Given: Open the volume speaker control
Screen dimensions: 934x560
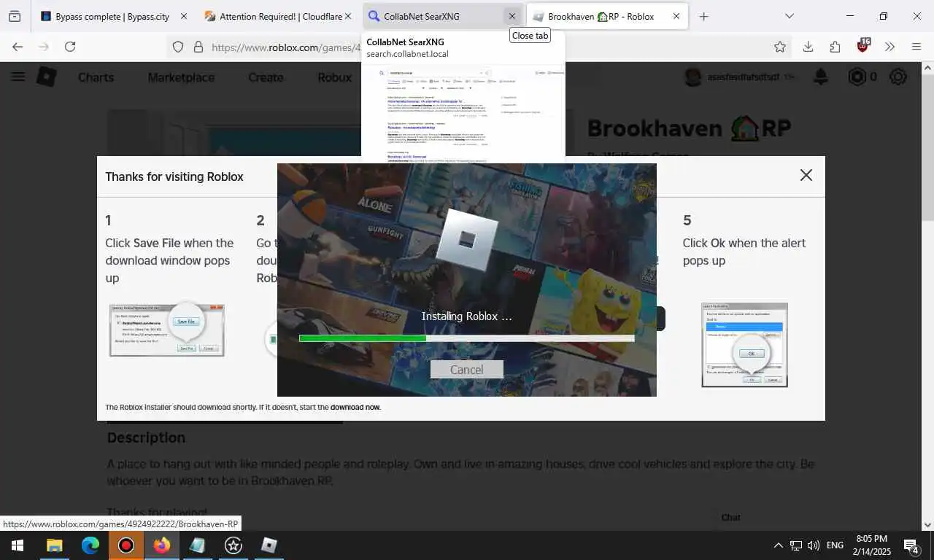Looking at the screenshot, I should point(814,545).
